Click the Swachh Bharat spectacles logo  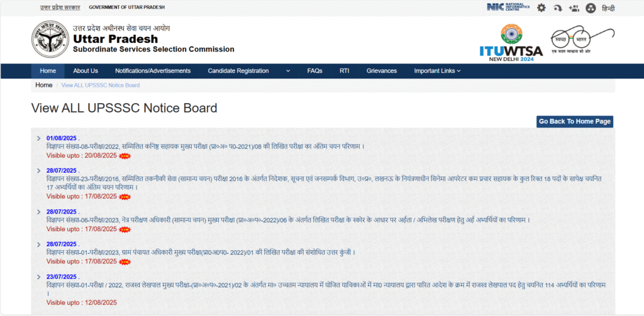tap(582, 41)
